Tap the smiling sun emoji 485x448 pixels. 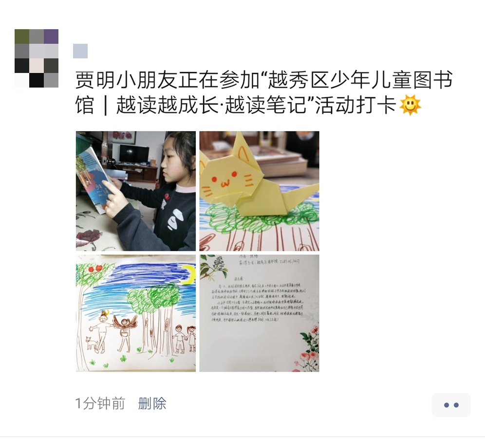tap(410, 106)
